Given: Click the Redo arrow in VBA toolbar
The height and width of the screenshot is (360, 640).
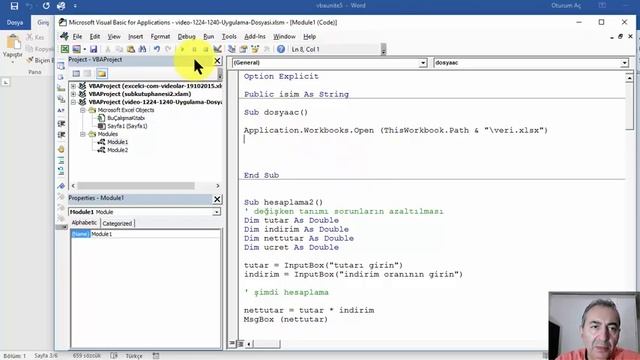Looking at the screenshot, I should click(x=168, y=49).
